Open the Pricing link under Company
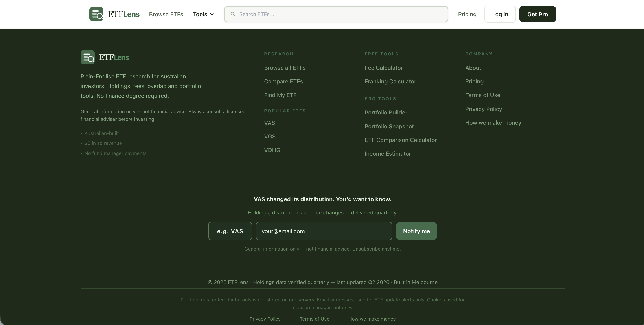Image resolution: width=644 pixels, height=325 pixels. click(x=474, y=81)
